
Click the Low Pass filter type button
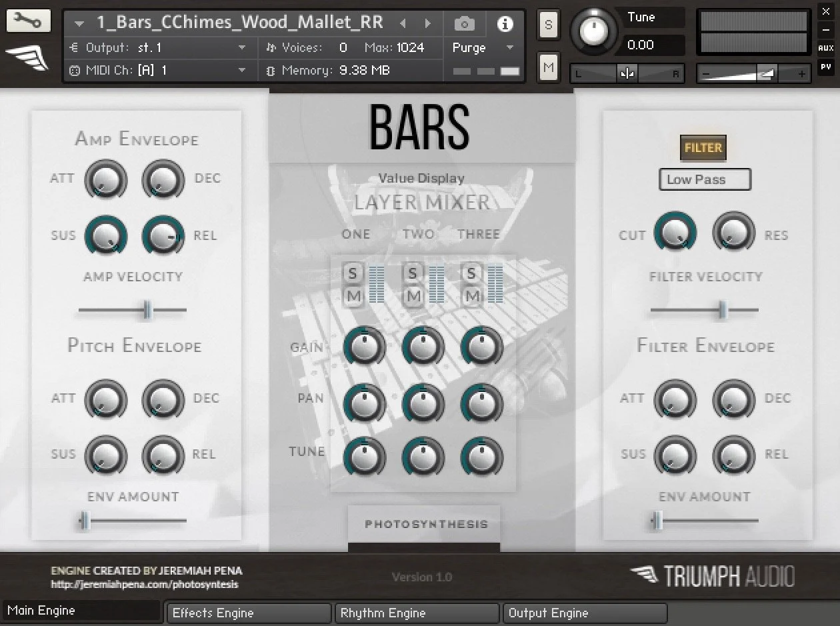click(704, 179)
